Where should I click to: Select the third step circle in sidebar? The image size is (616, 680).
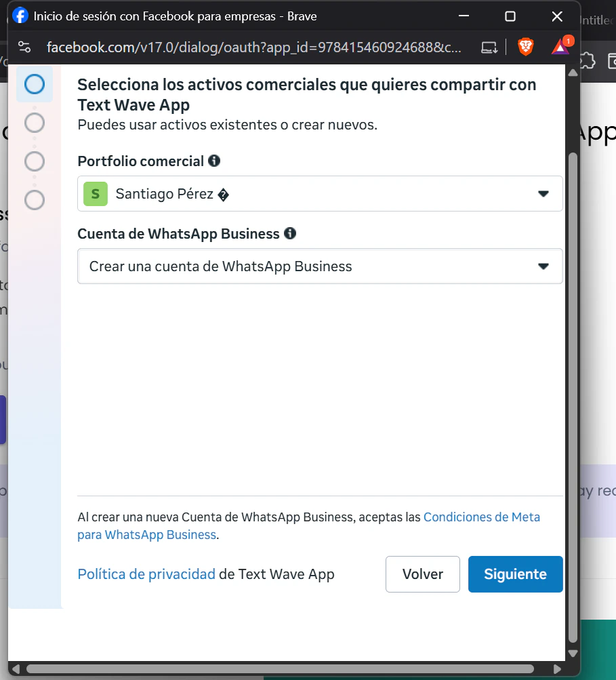pos(35,161)
